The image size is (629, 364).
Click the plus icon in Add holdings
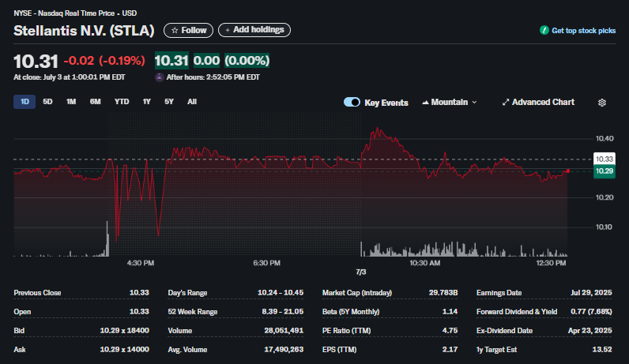click(228, 30)
